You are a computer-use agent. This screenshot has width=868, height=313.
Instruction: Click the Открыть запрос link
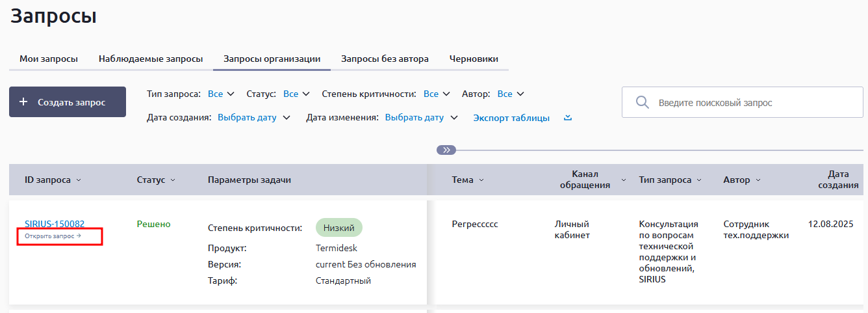click(x=53, y=236)
